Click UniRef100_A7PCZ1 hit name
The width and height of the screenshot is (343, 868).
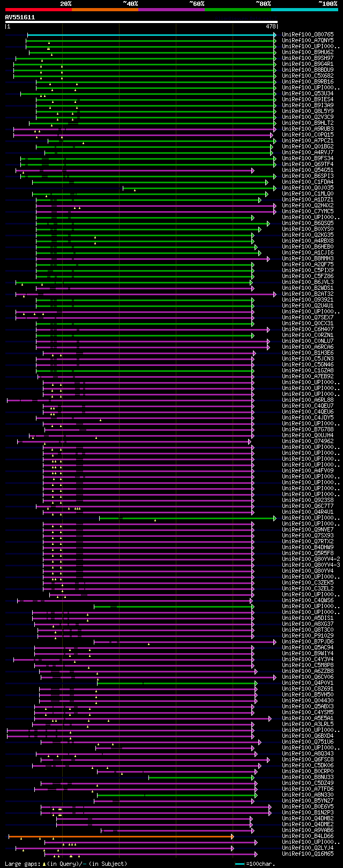click(308, 140)
